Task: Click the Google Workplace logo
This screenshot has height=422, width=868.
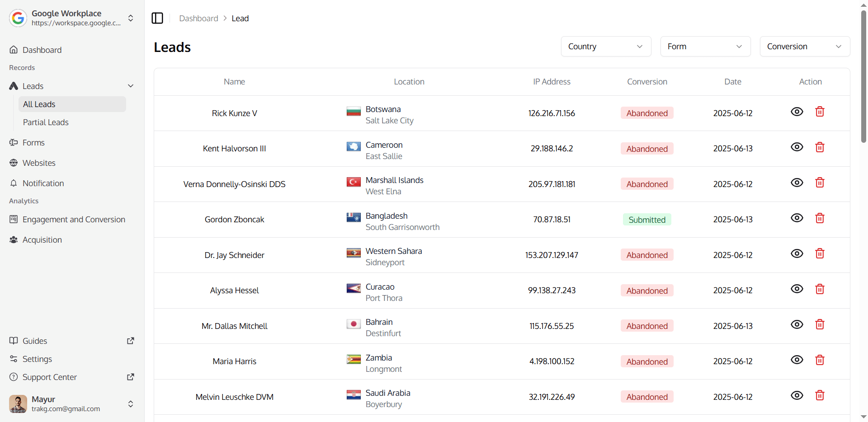Action: 18,18
